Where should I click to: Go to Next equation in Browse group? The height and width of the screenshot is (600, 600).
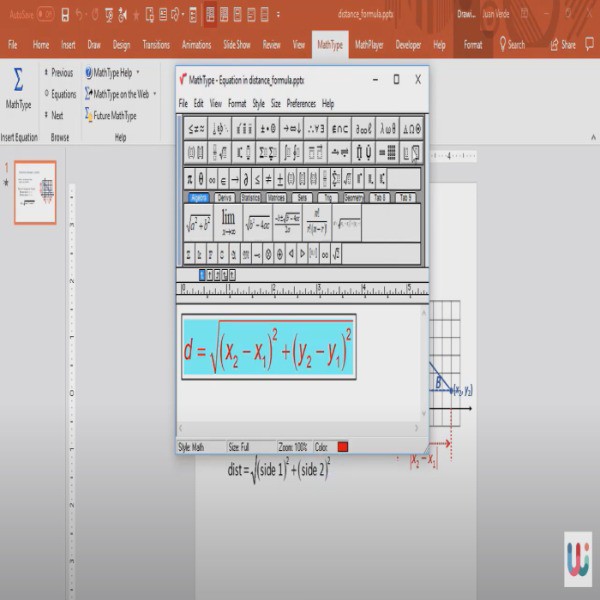(x=56, y=115)
